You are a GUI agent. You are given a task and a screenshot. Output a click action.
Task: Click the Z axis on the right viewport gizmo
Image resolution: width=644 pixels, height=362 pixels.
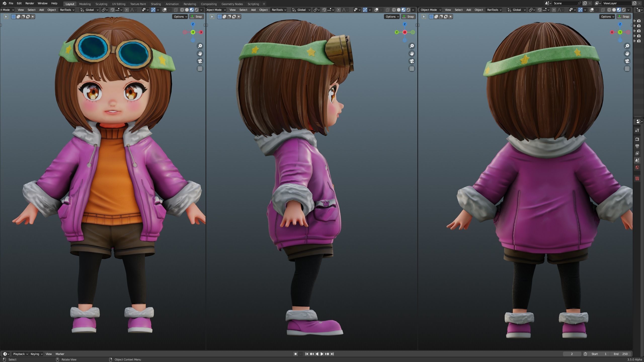tap(620, 24)
